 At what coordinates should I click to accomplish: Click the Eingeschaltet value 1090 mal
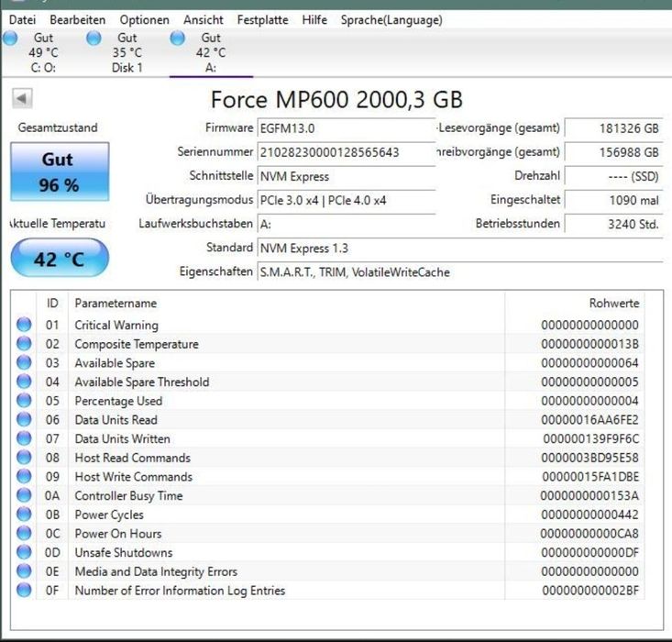[613, 200]
